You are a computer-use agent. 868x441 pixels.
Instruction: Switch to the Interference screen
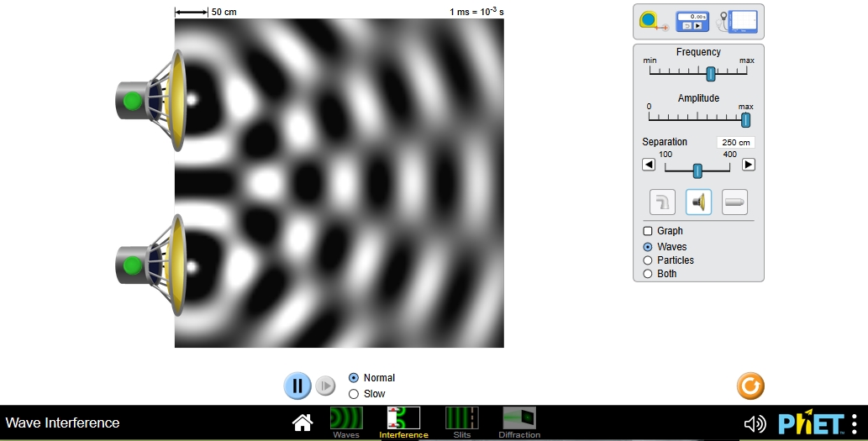coord(403,423)
